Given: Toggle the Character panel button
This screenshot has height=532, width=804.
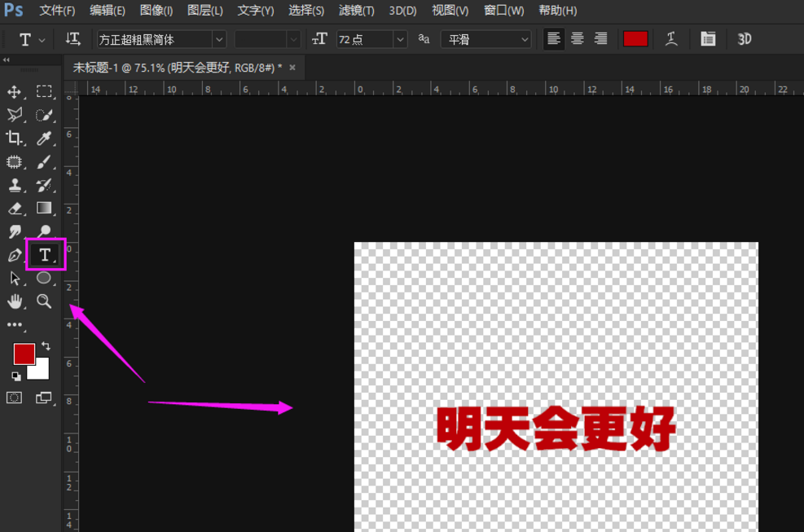Looking at the screenshot, I should 707,38.
